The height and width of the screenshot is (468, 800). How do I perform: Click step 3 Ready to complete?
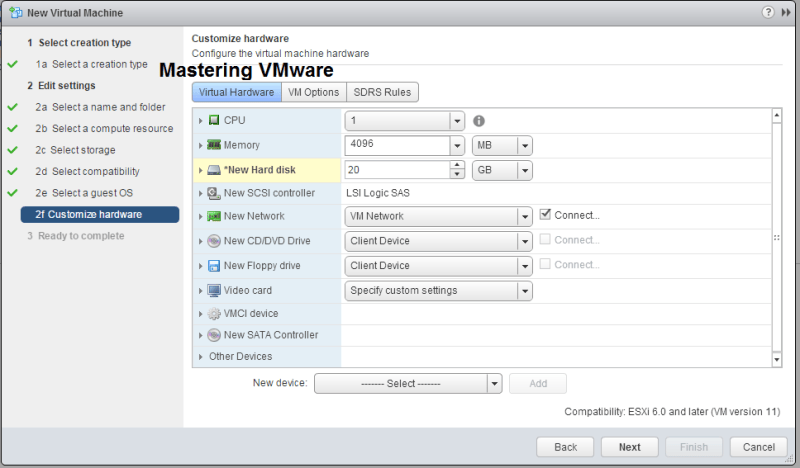click(76, 236)
